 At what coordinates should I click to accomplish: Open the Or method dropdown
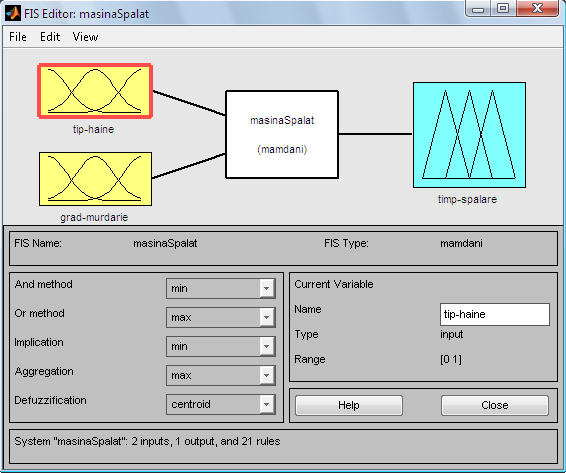(221, 317)
